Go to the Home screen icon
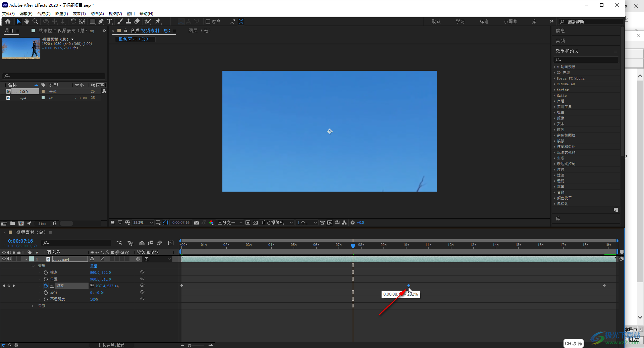Screen dimensions: 644x348 8,21
